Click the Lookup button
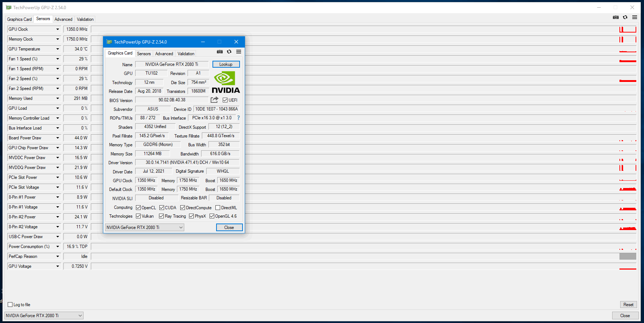 [x=226, y=64]
